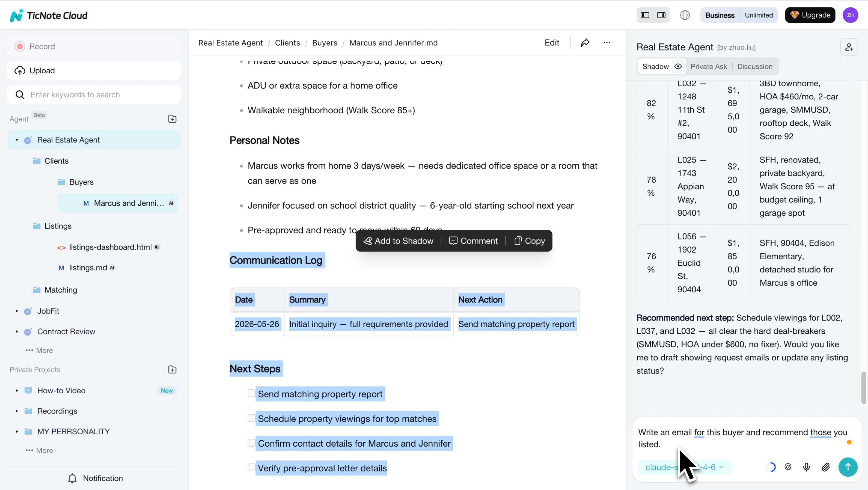Click the 'Recommended next step:' text
The image size is (868, 490).
[685, 318]
